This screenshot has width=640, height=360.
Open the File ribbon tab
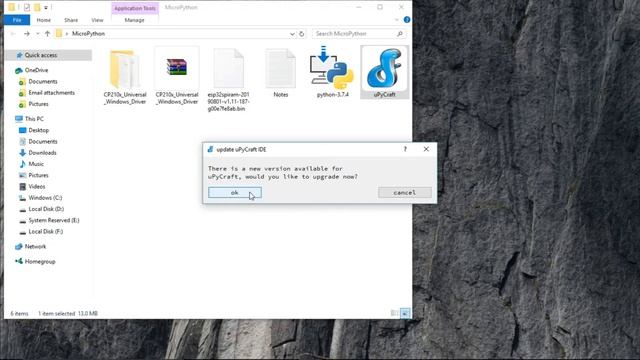[17, 20]
